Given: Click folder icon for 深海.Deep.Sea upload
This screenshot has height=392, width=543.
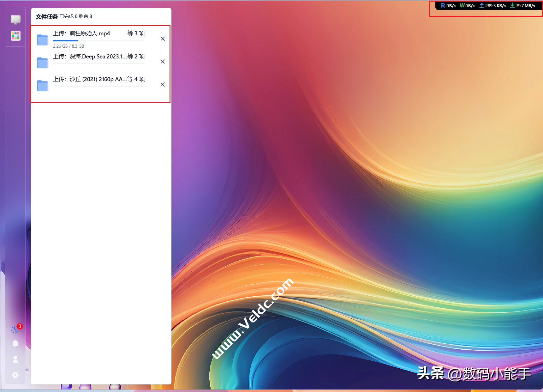Looking at the screenshot, I should (43, 63).
